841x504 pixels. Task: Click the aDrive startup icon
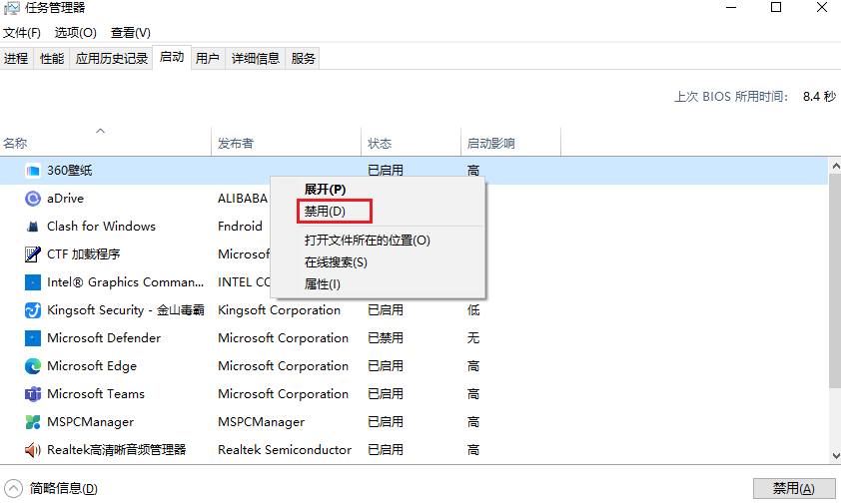point(32,199)
